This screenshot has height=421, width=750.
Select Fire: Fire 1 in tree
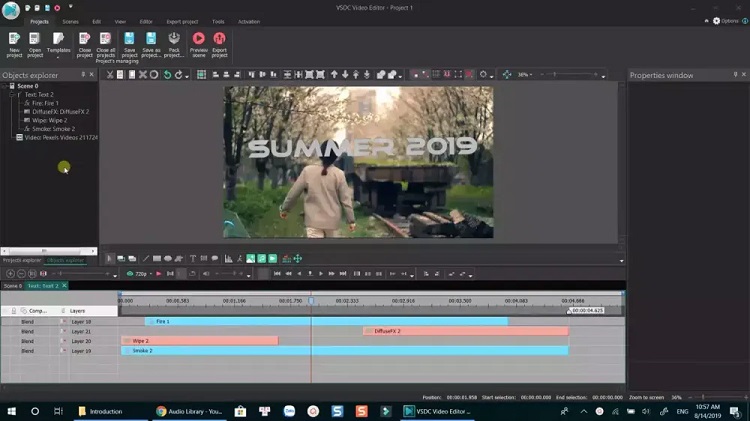45,103
